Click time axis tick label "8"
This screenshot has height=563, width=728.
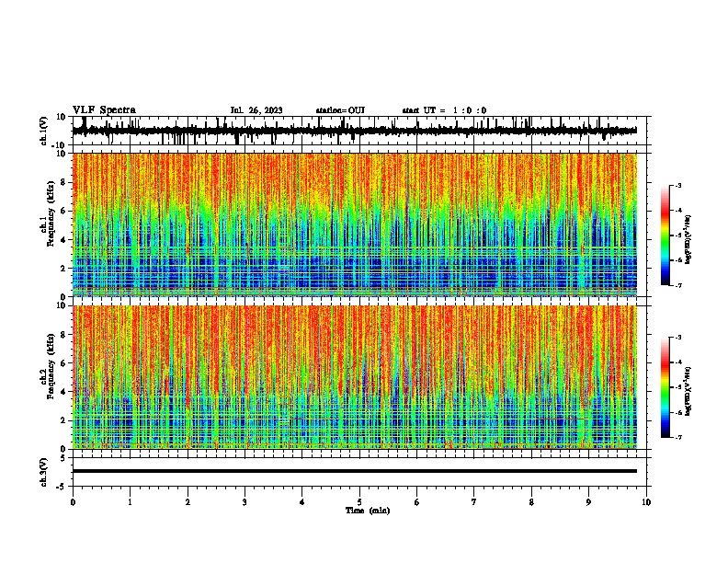click(x=531, y=502)
